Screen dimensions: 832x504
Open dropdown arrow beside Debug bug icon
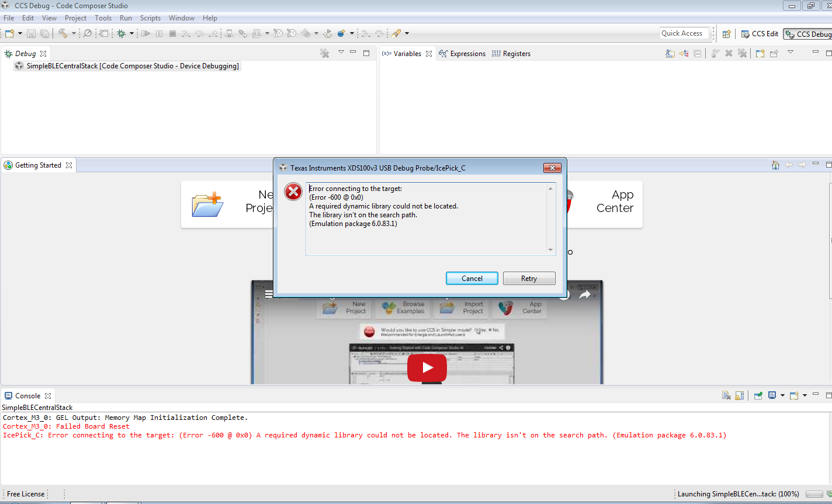[x=131, y=33]
